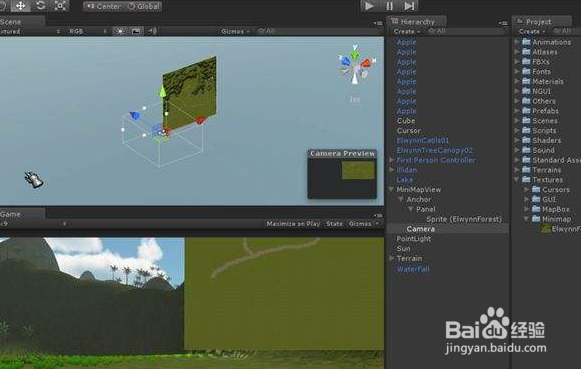Grab the green Y-axis move arrow
581x369 pixels.
[162, 92]
